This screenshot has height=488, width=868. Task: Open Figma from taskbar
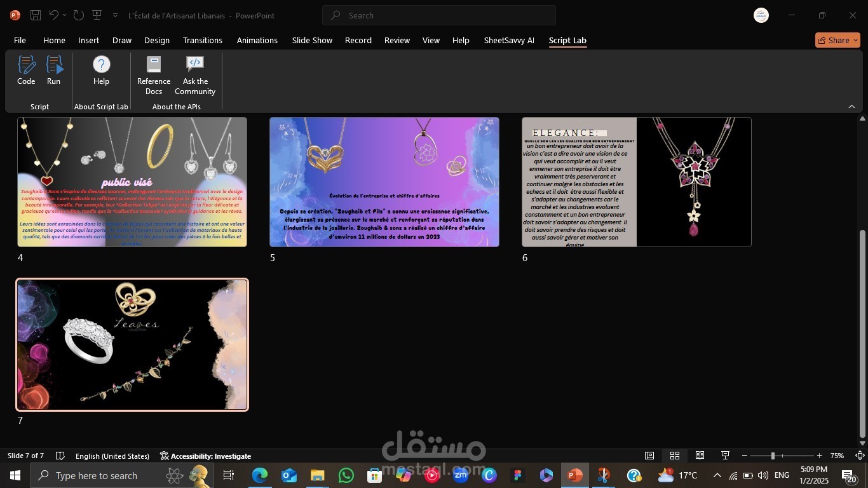pyautogui.click(x=518, y=475)
